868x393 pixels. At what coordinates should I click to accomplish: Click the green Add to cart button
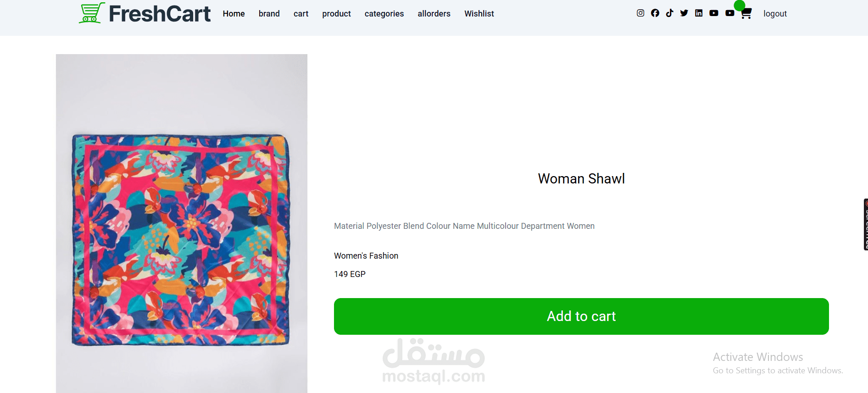pyautogui.click(x=581, y=316)
